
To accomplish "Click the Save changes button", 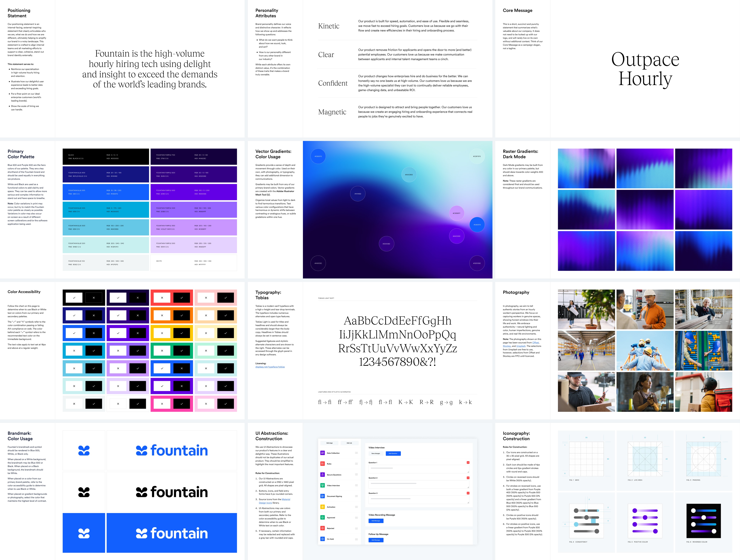I will pos(376,453).
